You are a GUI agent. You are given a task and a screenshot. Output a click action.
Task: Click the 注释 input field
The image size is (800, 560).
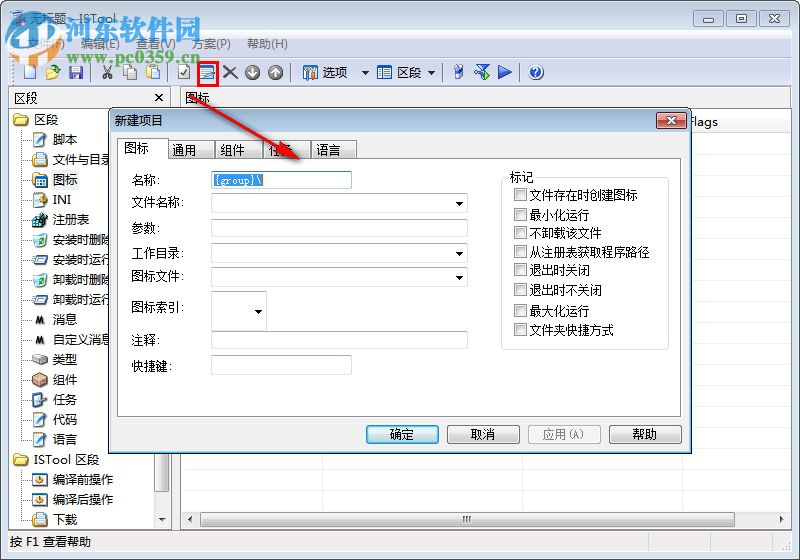(339, 340)
